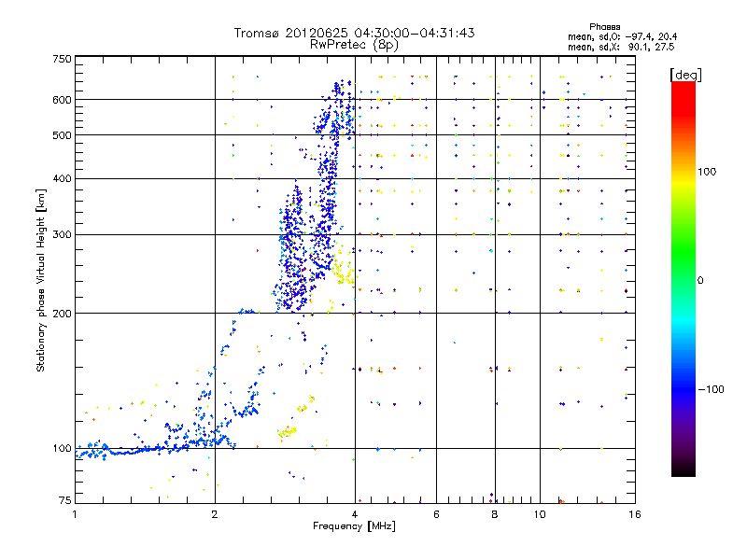Click the 'mean, sd,O: -97.4, 20.4' line

[622, 36]
